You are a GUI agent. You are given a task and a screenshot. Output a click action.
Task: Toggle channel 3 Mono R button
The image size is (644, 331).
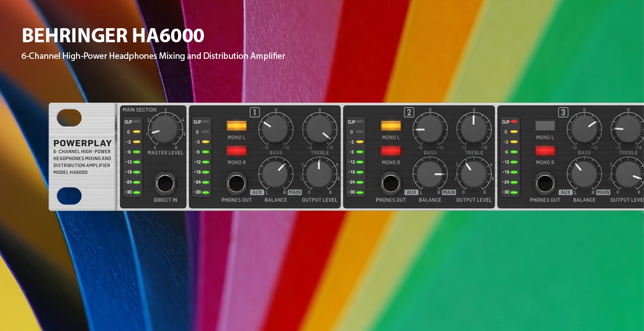(545, 150)
